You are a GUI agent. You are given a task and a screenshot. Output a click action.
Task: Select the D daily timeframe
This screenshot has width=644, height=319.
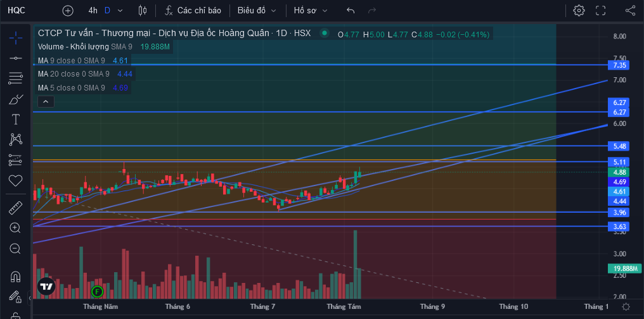click(x=107, y=11)
